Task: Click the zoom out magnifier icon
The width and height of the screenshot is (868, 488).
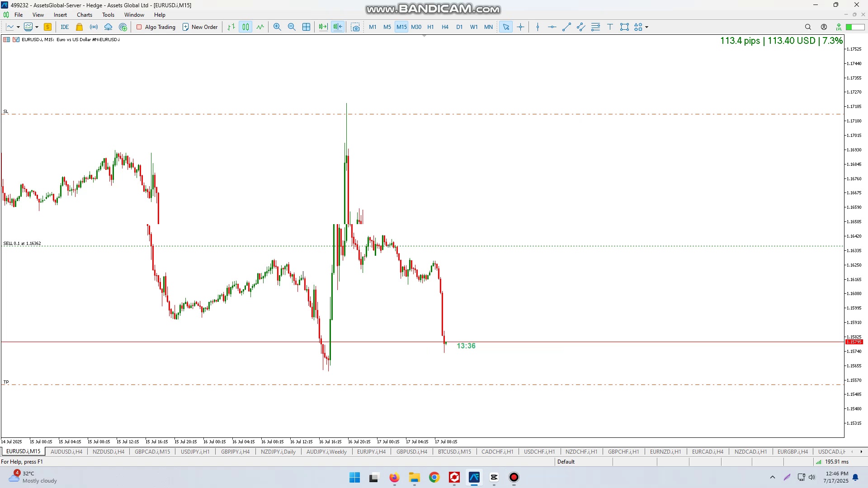Action: tap(292, 27)
